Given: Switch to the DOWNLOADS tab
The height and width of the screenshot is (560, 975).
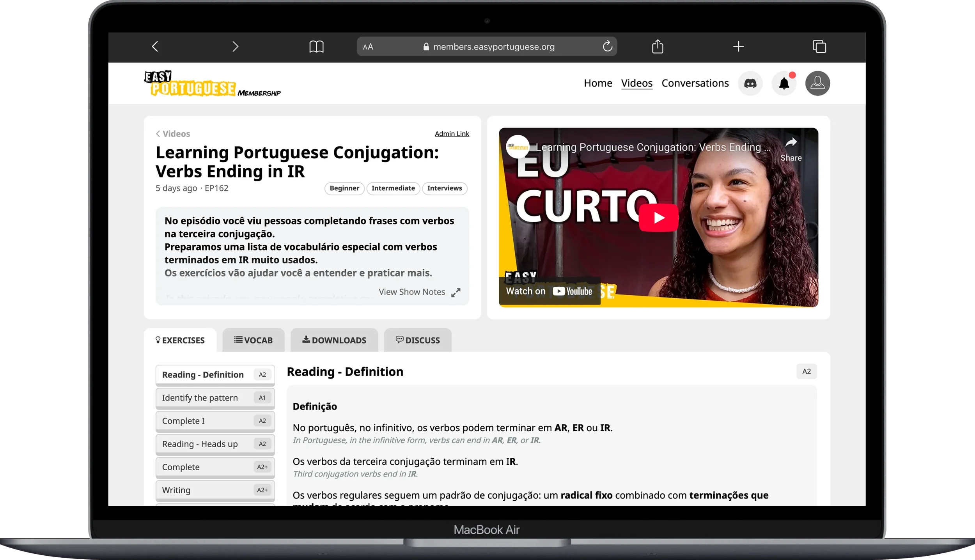Looking at the screenshot, I should [x=334, y=340].
